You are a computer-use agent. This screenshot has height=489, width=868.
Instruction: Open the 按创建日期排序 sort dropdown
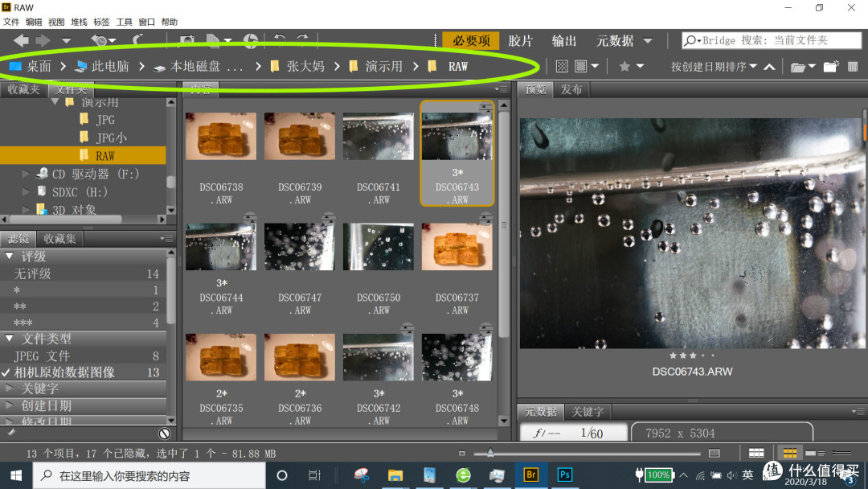714,67
